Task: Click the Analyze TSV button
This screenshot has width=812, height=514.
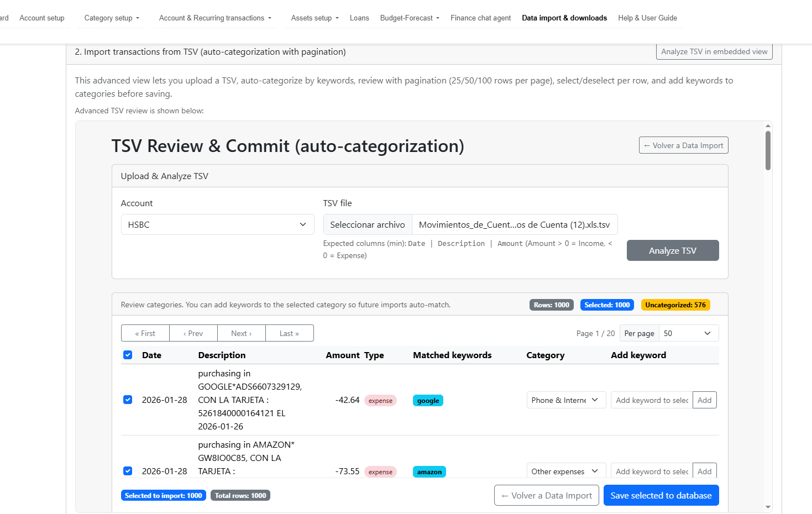Action: [x=673, y=250]
